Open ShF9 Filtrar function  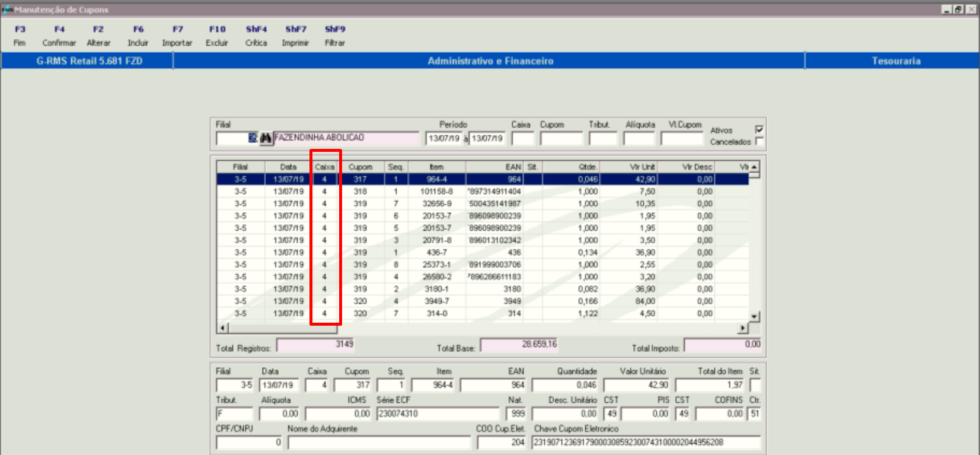(335, 36)
